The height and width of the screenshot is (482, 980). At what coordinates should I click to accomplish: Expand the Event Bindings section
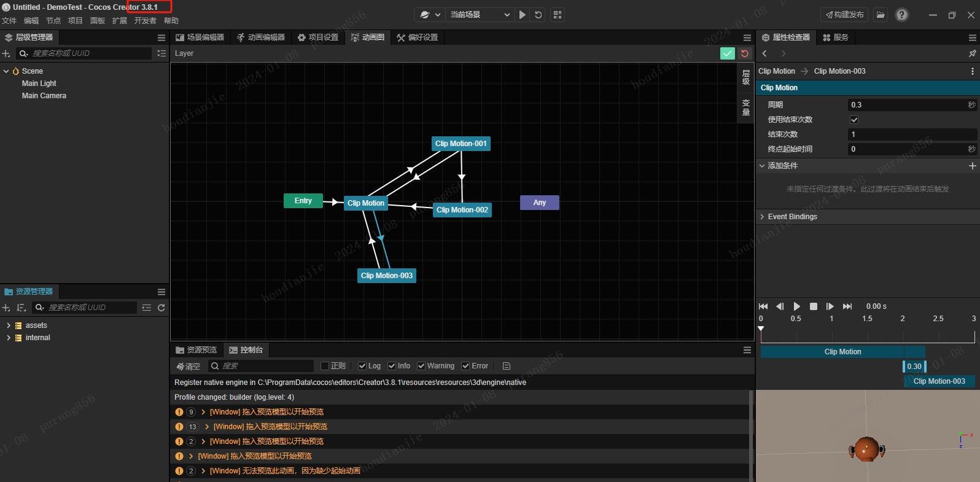(762, 217)
